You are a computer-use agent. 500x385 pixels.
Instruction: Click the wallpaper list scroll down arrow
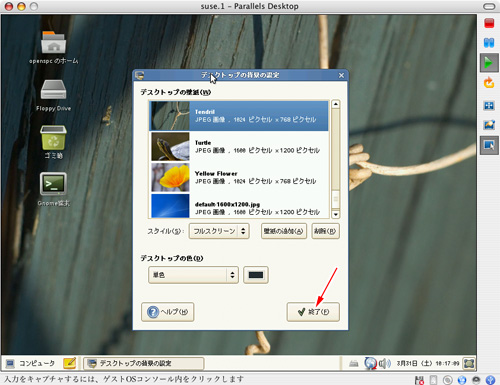[x=336, y=214]
